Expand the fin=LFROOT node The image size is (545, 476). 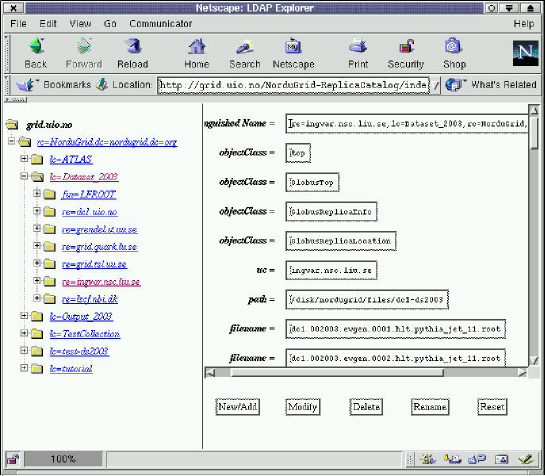(37, 193)
